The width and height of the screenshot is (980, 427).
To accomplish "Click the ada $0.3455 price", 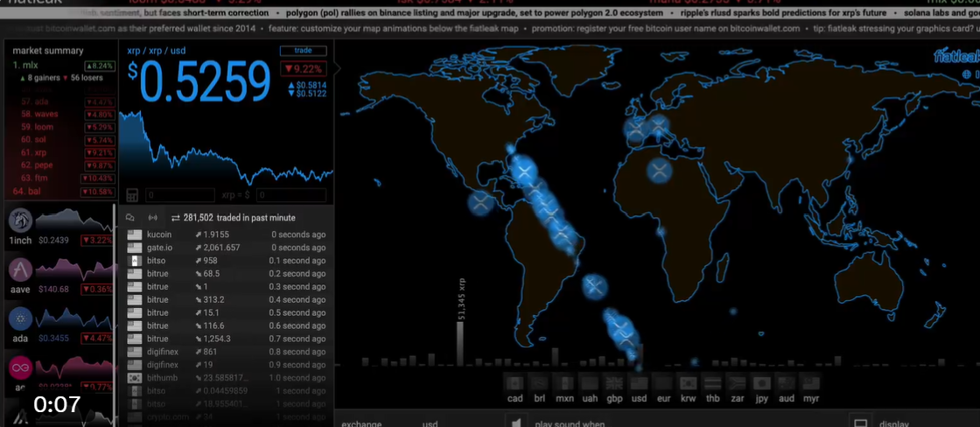I will point(53,339).
